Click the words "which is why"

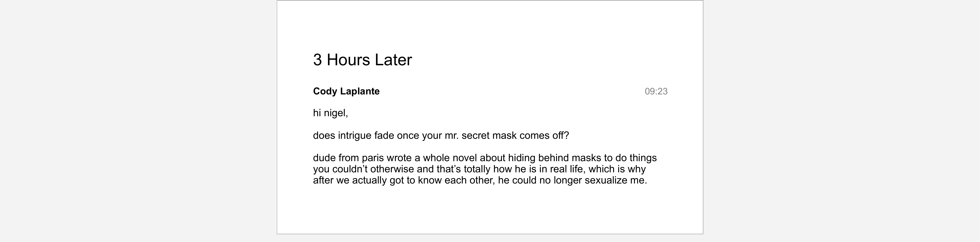617,169
